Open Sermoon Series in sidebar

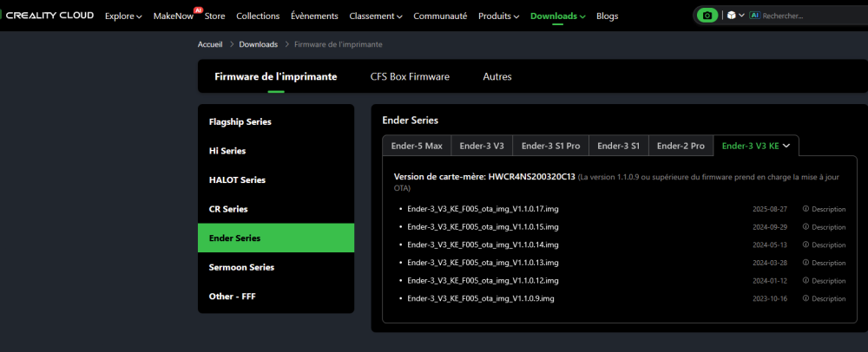click(276, 267)
